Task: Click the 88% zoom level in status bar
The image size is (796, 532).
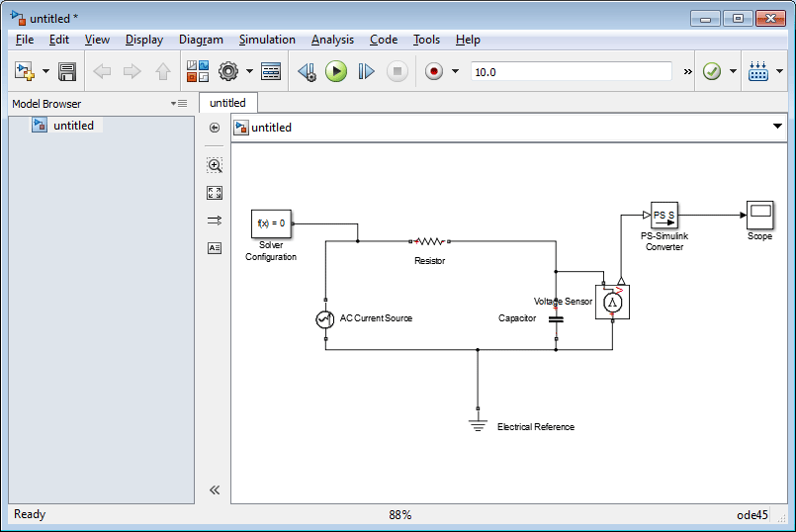Action: (400, 515)
